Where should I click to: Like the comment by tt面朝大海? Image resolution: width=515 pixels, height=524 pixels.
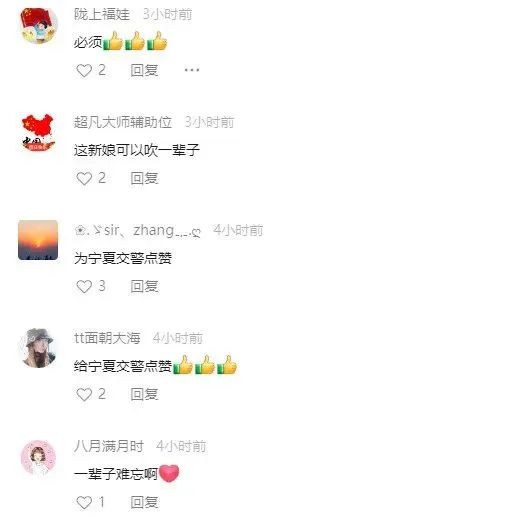click(84, 394)
